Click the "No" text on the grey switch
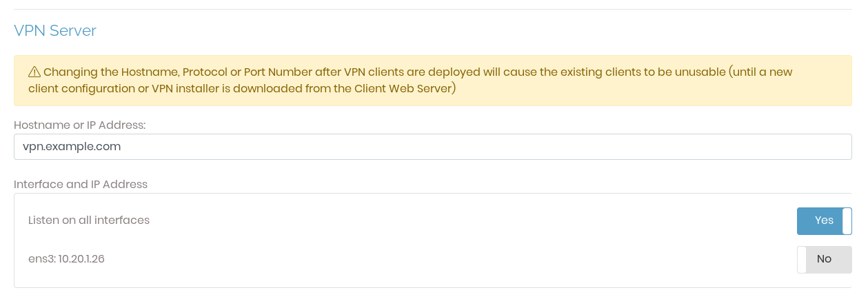Viewport: 868px width, 308px height. coord(824,259)
